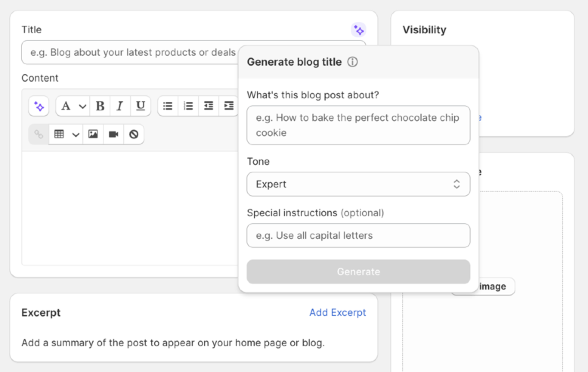588x372 pixels.
Task: Open the Tone dropdown set to Expert
Action: click(358, 184)
